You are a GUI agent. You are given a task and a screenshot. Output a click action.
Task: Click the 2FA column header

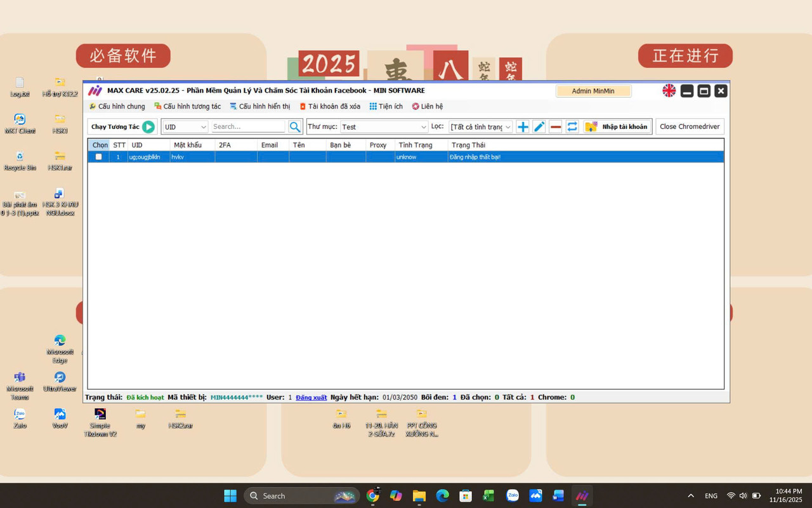click(x=236, y=145)
